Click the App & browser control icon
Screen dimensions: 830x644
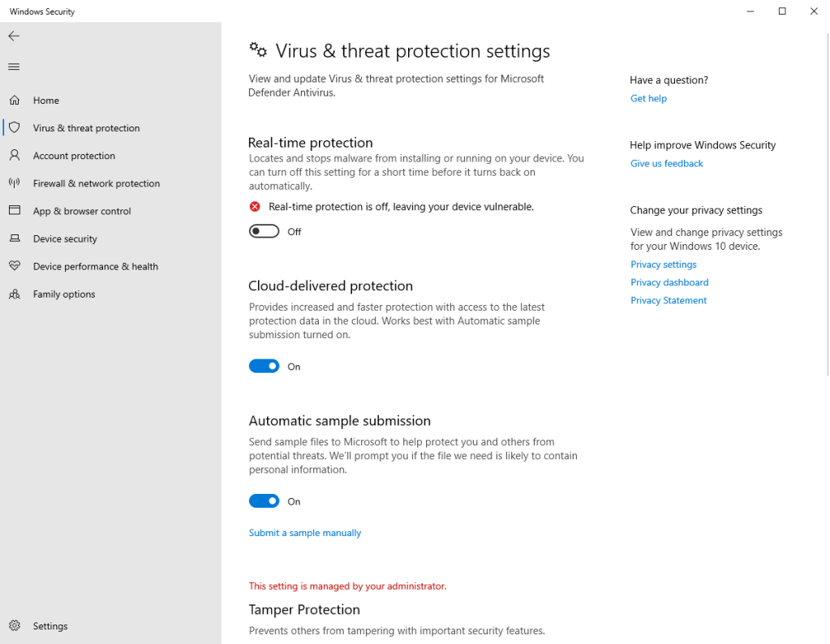point(15,211)
